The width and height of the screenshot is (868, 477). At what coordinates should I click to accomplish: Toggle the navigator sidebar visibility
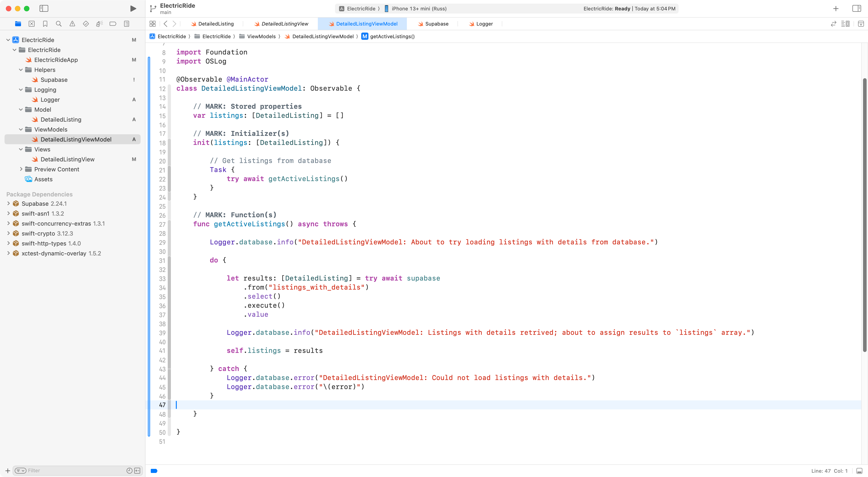coord(44,8)
